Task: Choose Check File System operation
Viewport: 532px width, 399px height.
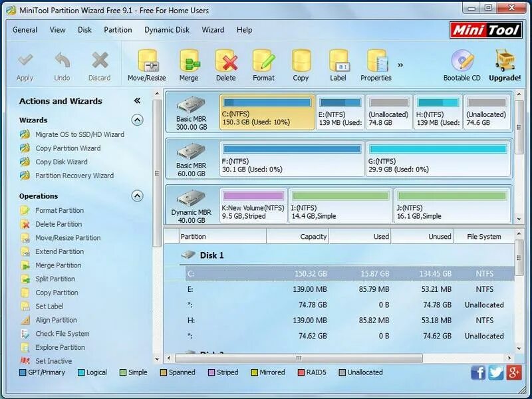Action: [63, 334]
